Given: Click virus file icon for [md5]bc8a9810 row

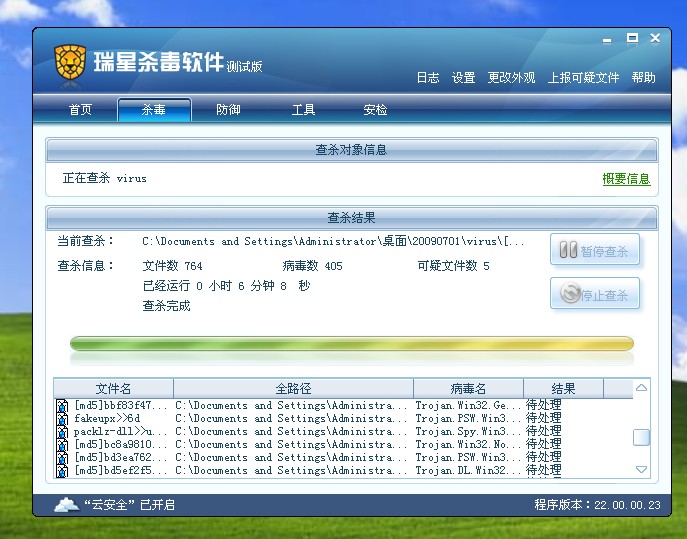Looking at the screenshot, I should tap(62, 445).
